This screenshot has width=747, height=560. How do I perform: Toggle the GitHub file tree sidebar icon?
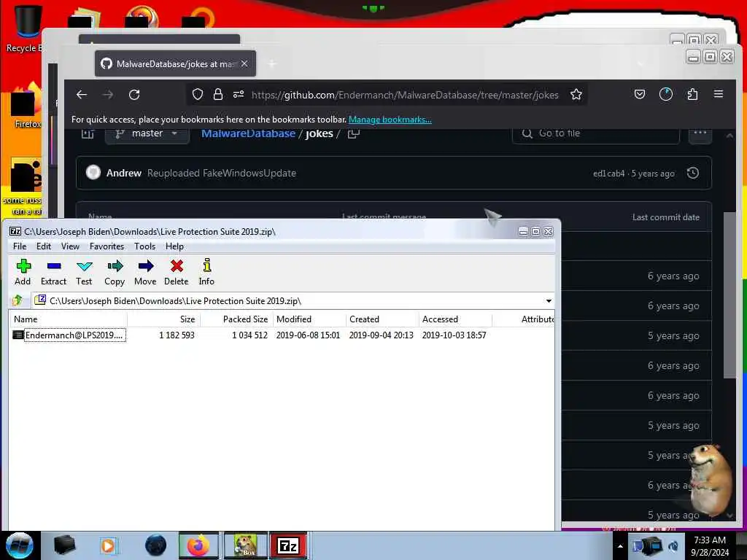(88, 134)
